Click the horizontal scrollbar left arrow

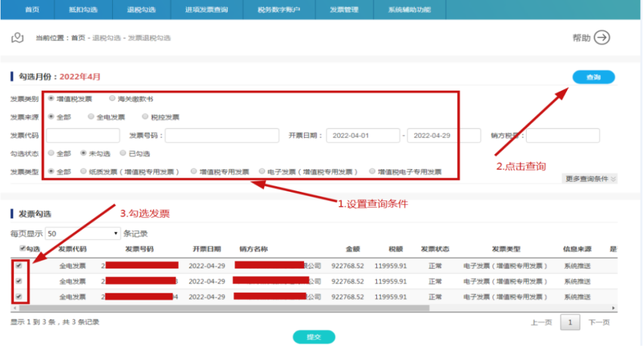click(x=14, y=308)
